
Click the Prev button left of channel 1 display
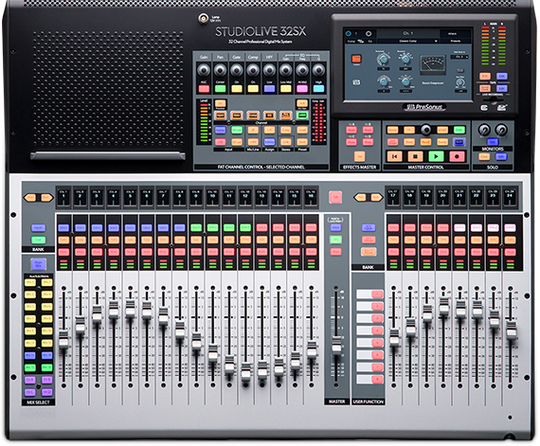point(31,198)
